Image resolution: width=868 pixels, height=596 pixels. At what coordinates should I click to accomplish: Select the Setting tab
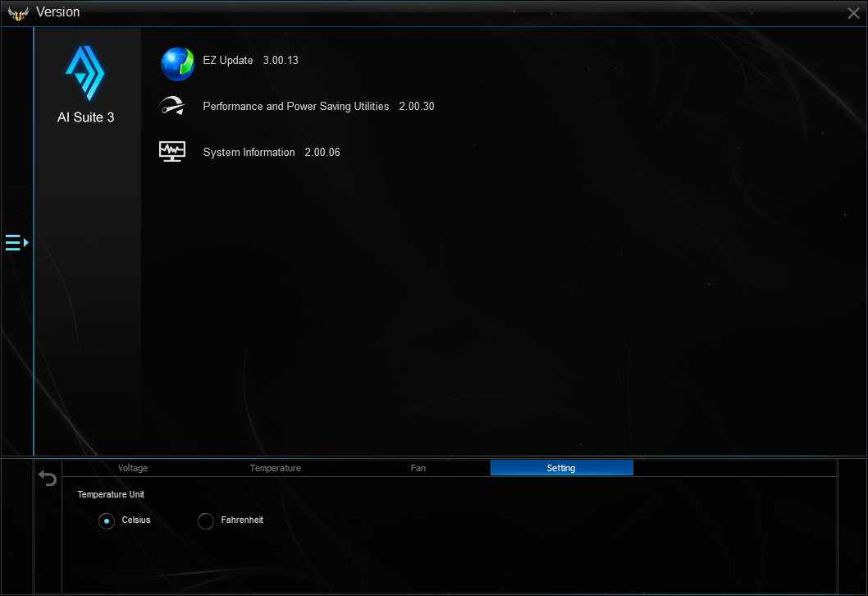[561, 468]
